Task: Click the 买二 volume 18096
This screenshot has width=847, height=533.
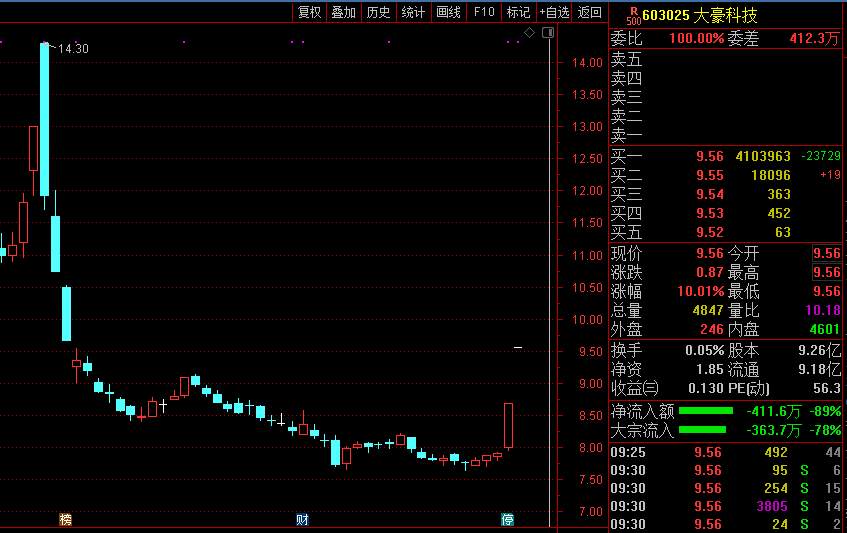Action: pyautogui.click(x=771, y=176)
